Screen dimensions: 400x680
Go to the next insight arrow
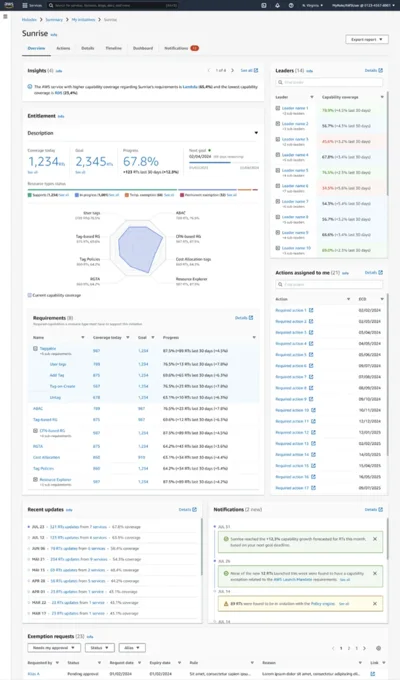click(233, 70)
